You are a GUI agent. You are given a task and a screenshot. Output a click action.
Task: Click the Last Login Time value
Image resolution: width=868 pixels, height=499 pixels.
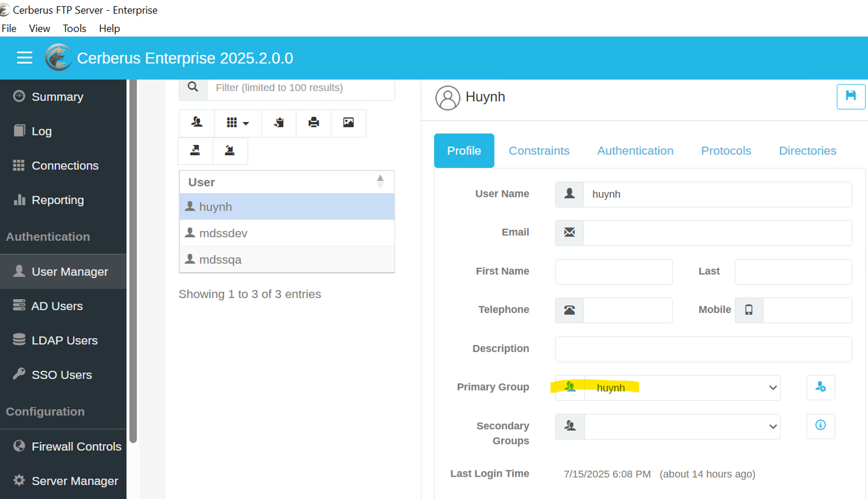[659, 474]
